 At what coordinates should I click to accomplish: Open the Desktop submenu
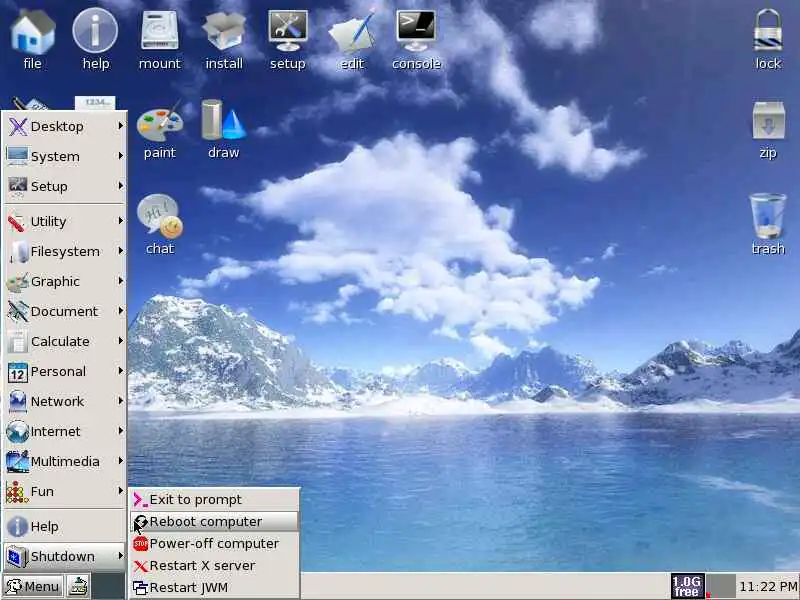coord(65,126)
